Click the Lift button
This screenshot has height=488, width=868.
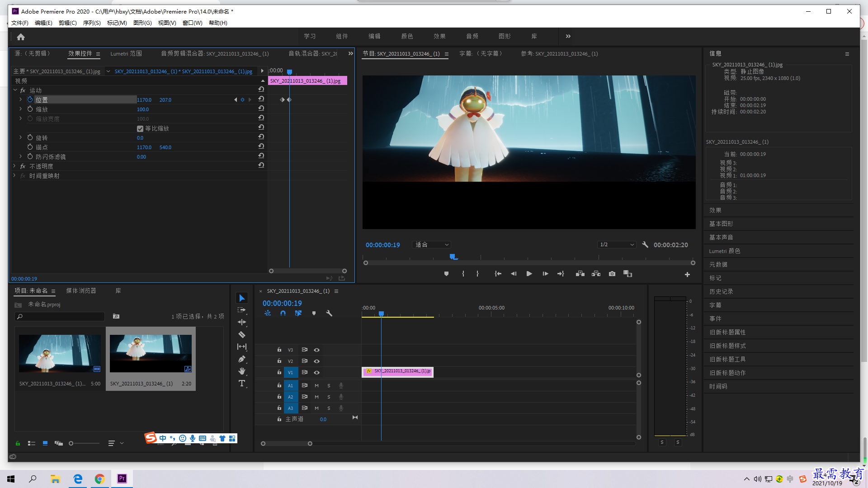(580, 274)
